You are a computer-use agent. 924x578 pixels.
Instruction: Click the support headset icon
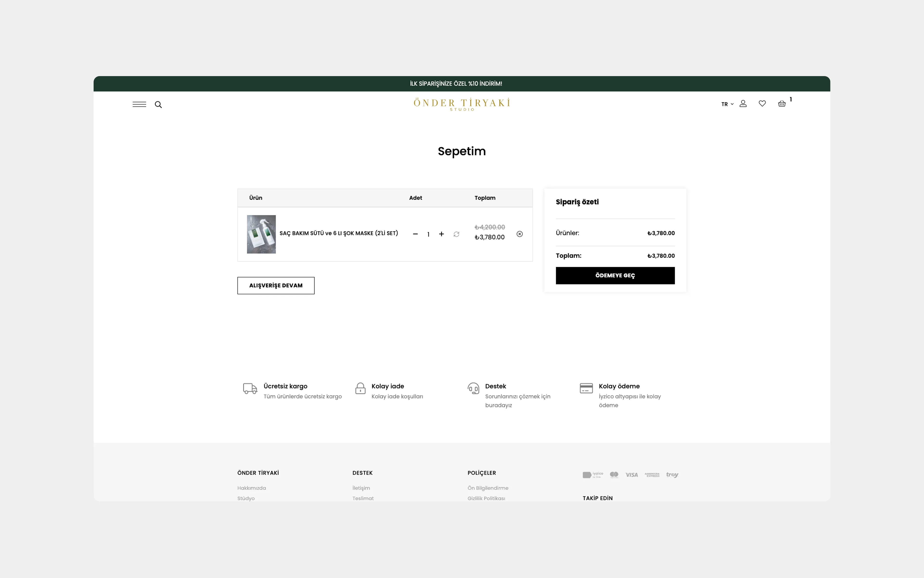474,388
